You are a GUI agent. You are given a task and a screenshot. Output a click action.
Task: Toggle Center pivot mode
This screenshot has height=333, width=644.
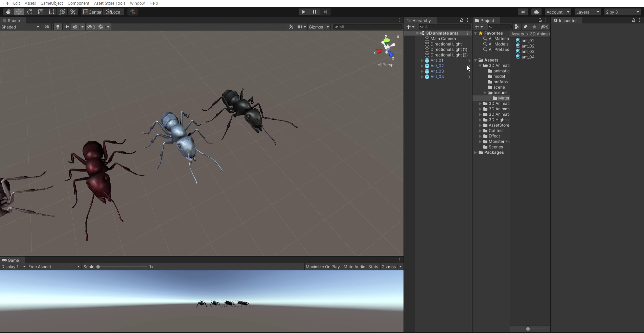tap(92, 12)
